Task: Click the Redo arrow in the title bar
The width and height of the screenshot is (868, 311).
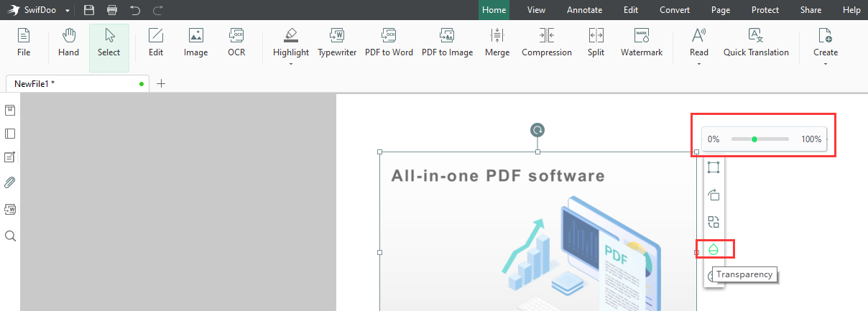Action: coord(158,10)
